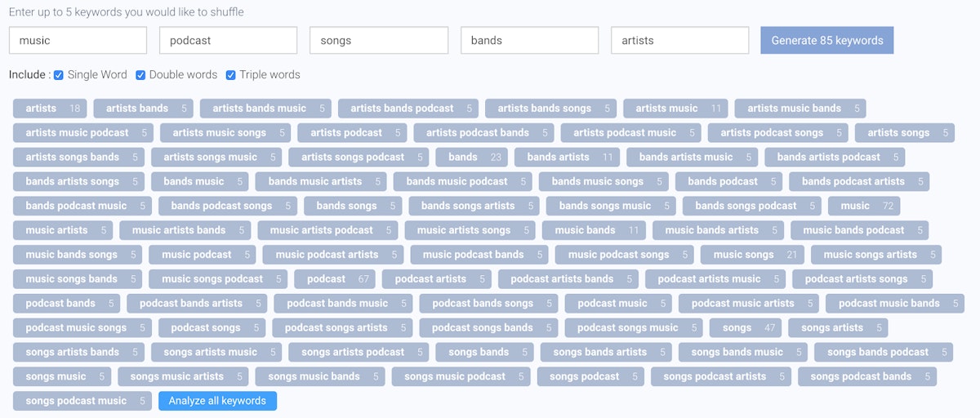Pick the "artists music" keyword tag
980x418 pixels.
pos(675,108)
